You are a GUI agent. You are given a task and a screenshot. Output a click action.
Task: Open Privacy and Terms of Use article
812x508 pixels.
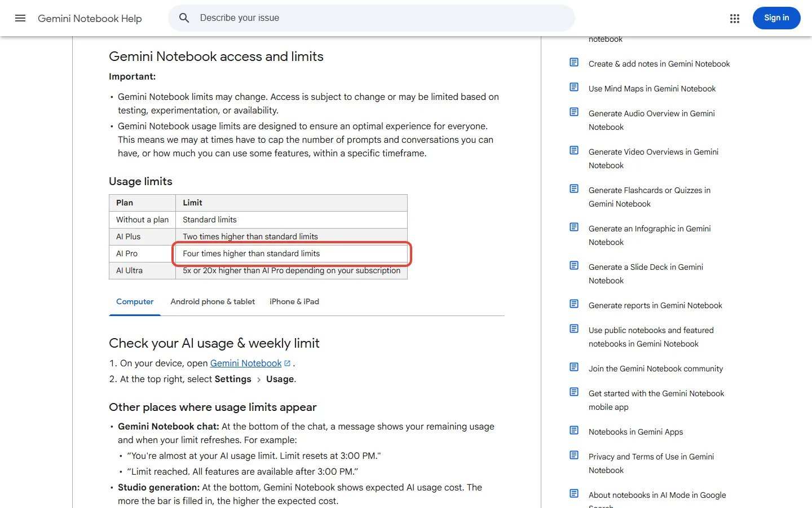[651, 463]
